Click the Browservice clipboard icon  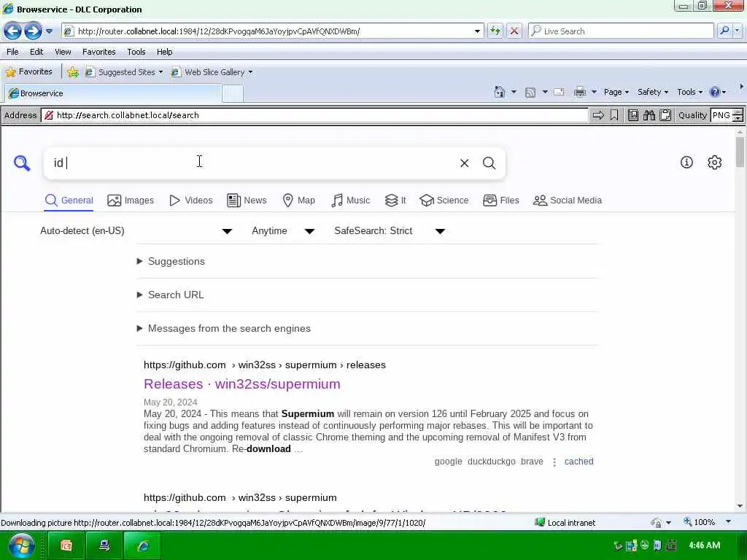665,115
